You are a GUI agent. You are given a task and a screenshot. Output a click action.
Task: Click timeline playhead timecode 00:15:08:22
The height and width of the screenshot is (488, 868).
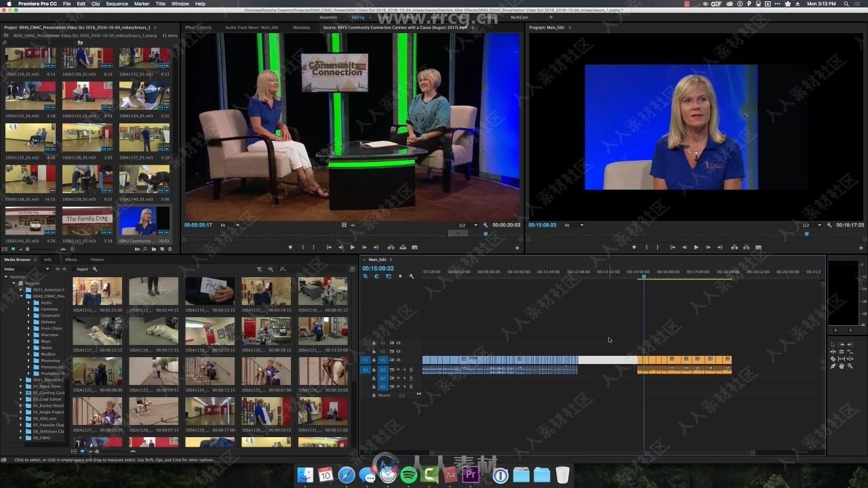[378, 268]
